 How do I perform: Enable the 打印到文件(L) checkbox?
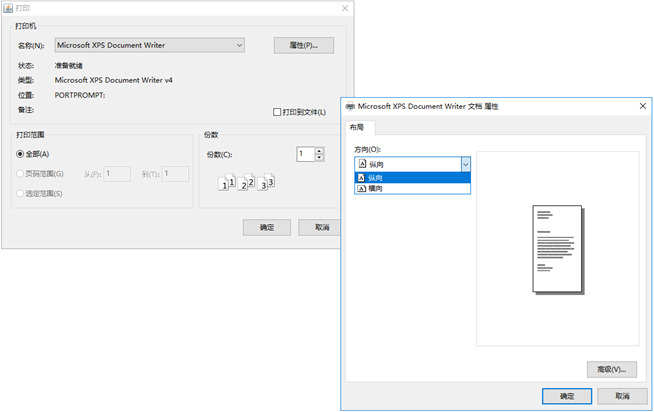(x=277, y=112)
